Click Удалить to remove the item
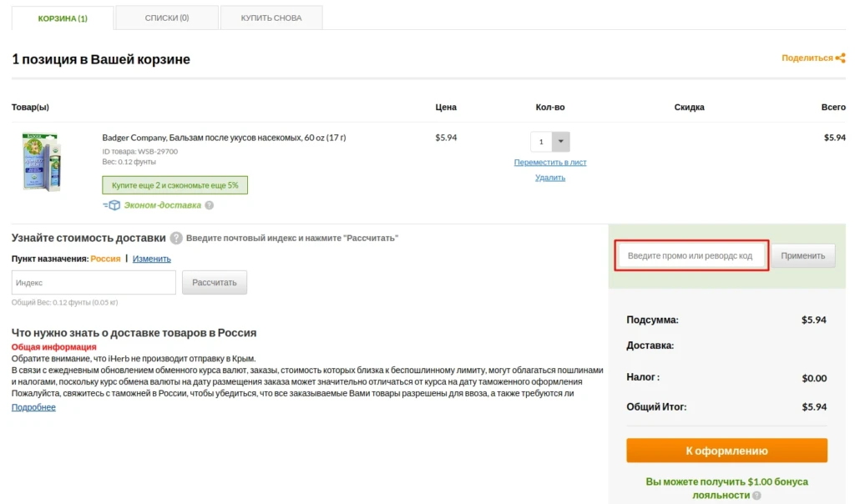 coord(550,178)
